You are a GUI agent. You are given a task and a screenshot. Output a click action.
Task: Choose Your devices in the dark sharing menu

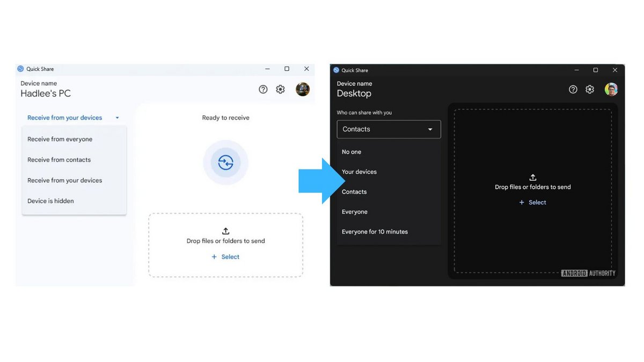pyautogui.click(x=359, y=172)
